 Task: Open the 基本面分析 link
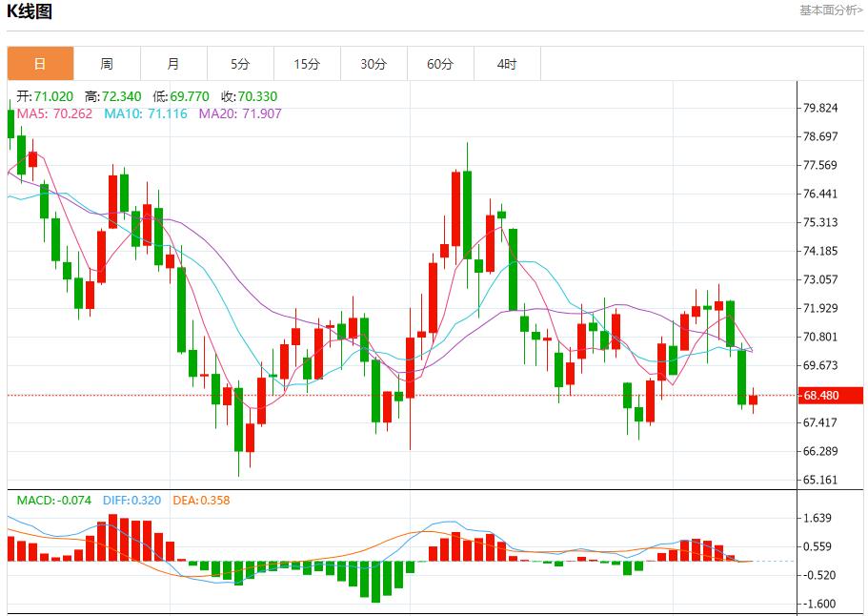[x=830, y=10]
